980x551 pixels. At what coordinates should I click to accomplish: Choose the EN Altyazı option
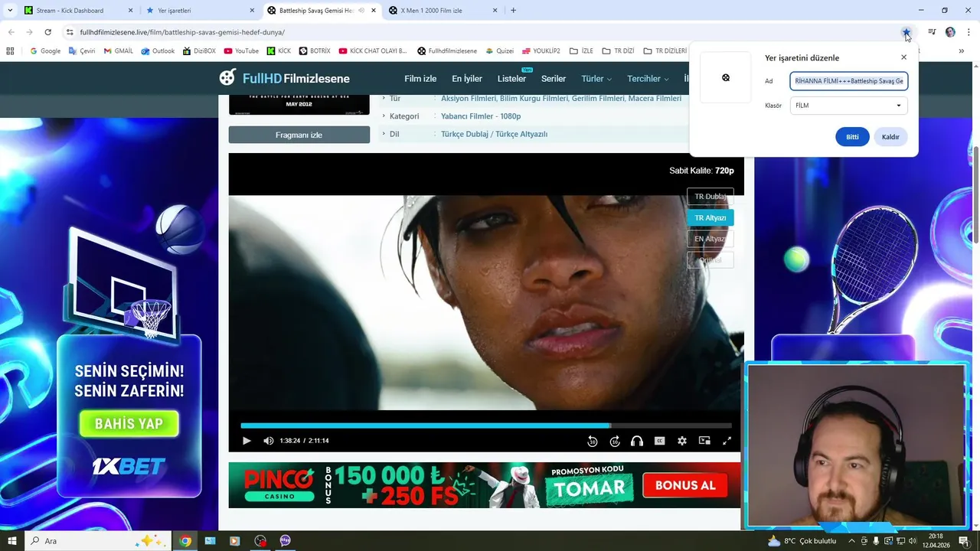[x=710, y=239]
